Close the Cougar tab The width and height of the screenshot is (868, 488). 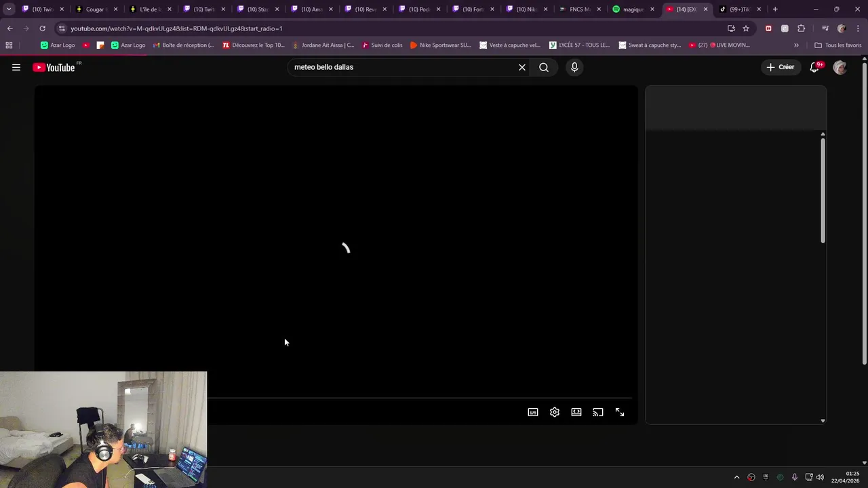click(x=115, y=9)
